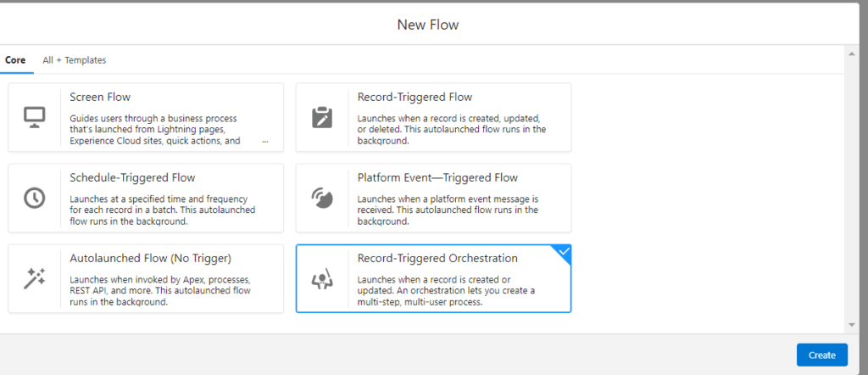Click the Schedule-Triggered Flow description text

point(162,210)
